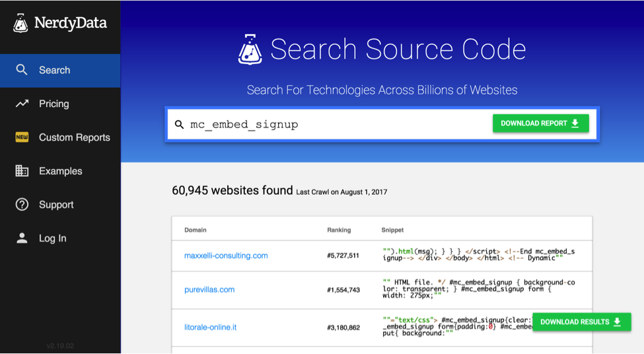Click the download arrow icon on Download Results
Screen dimensions: 644x354
[x=617, y=322]
